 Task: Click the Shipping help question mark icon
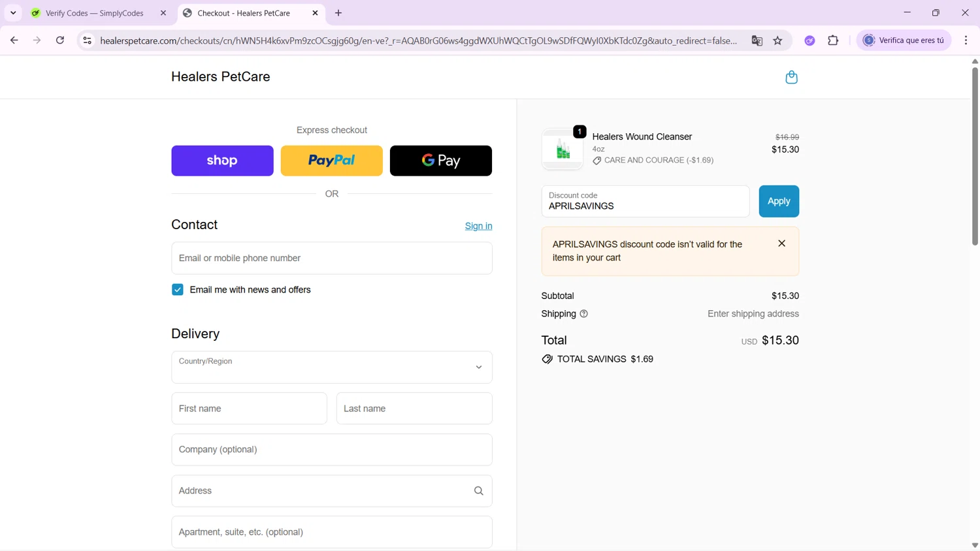pos(584,314)
